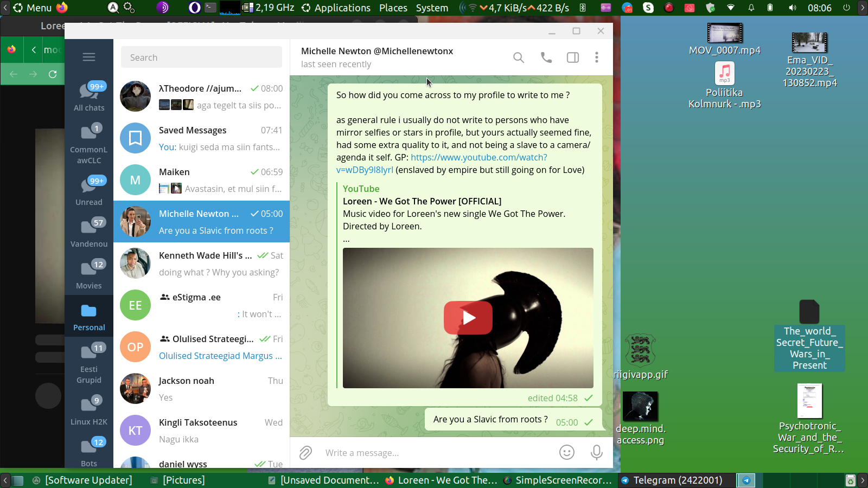Image resolution: width=868 pixels, height=488 pixels.
Task: Open the Kenneth Wade Hill's conversation
Action: pos(201,264)
